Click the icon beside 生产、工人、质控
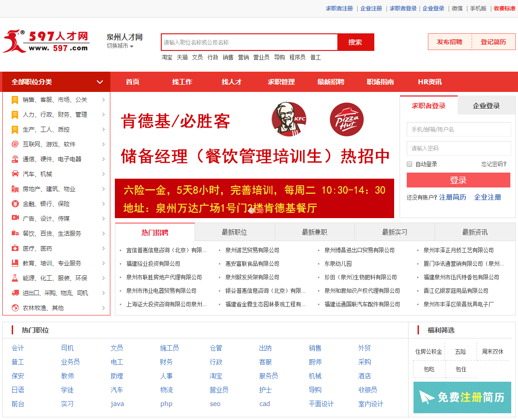518x420 pixels. point(15,129)
